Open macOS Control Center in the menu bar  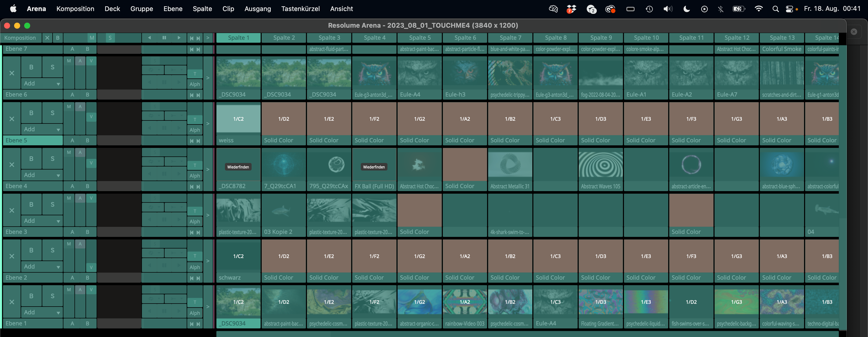pyautogui.click(x=789, y=9)
